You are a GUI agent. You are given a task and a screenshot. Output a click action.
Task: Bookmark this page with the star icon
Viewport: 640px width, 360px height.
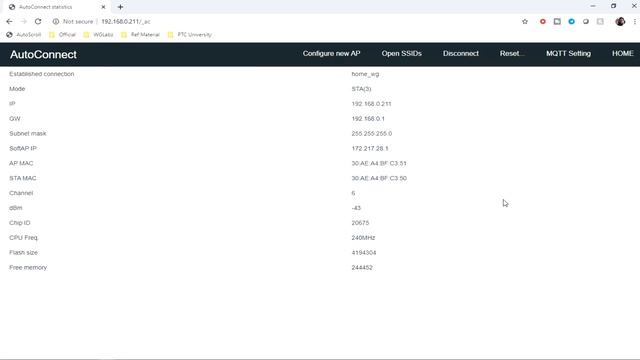(x=525, y=22)
